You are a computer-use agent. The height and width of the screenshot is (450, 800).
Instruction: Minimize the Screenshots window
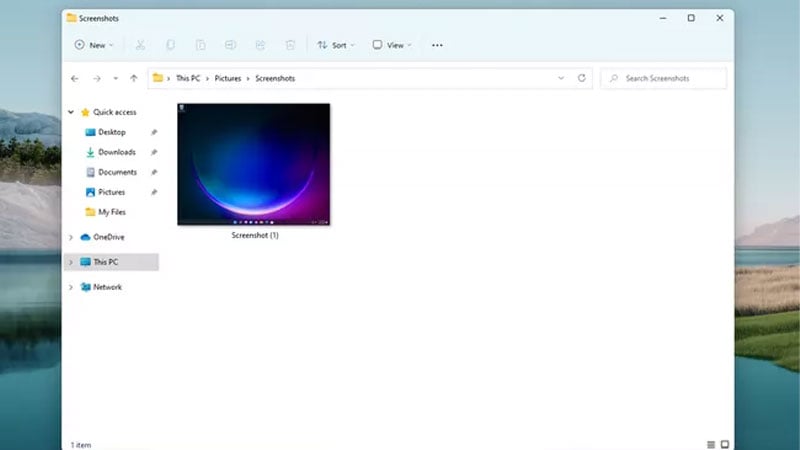(x=663, y=18)
